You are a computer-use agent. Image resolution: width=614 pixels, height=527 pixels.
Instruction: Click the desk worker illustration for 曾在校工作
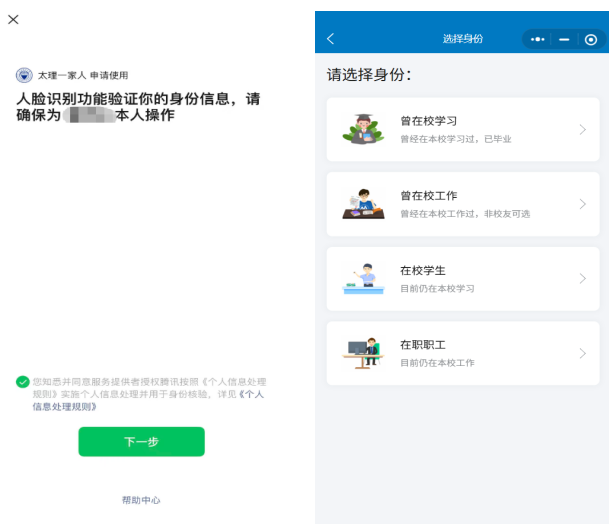click(362, 204)
